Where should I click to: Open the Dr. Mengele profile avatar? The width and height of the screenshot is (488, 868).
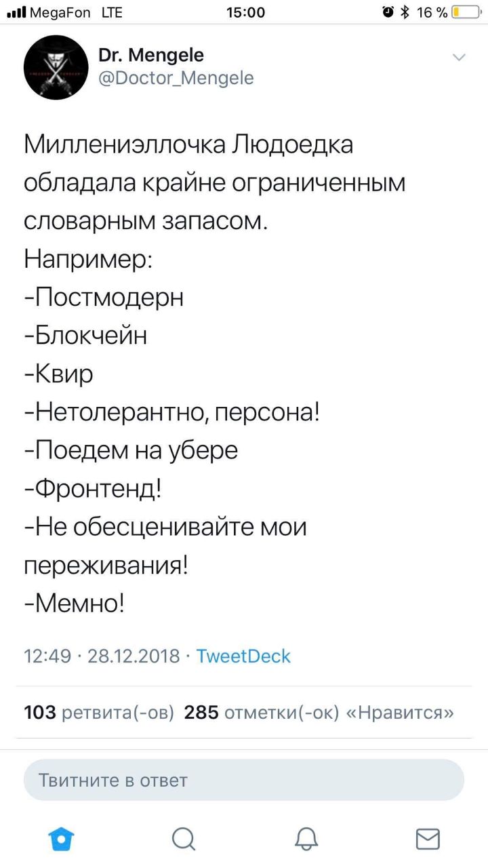coord(56,66)
